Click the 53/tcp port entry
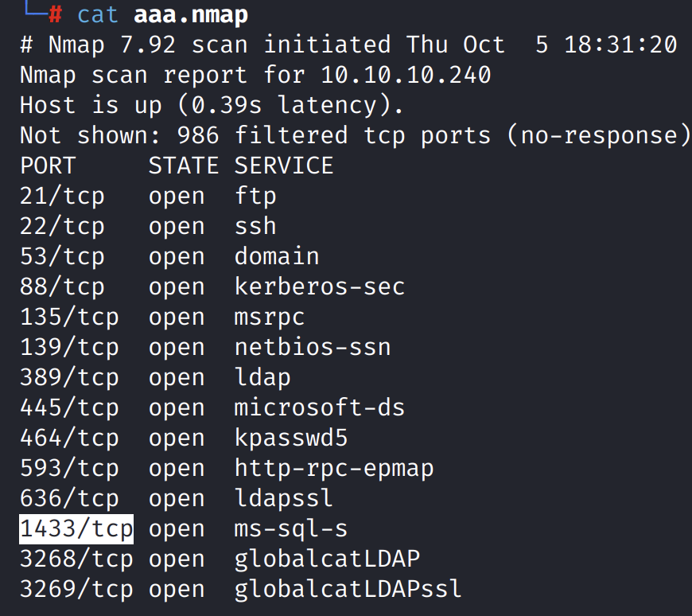The height and width of the screenshot is (616, 692). (x=62, y=257)
